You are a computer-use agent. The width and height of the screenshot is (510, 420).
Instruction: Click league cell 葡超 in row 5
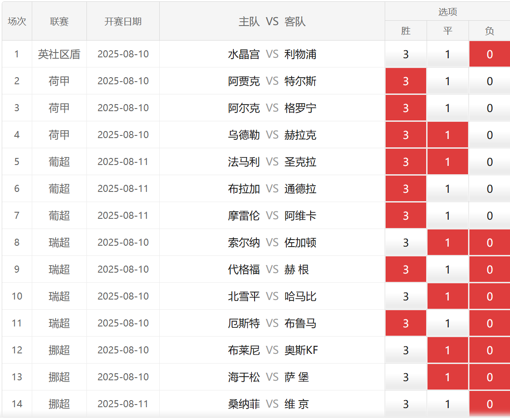pos(59,161)
